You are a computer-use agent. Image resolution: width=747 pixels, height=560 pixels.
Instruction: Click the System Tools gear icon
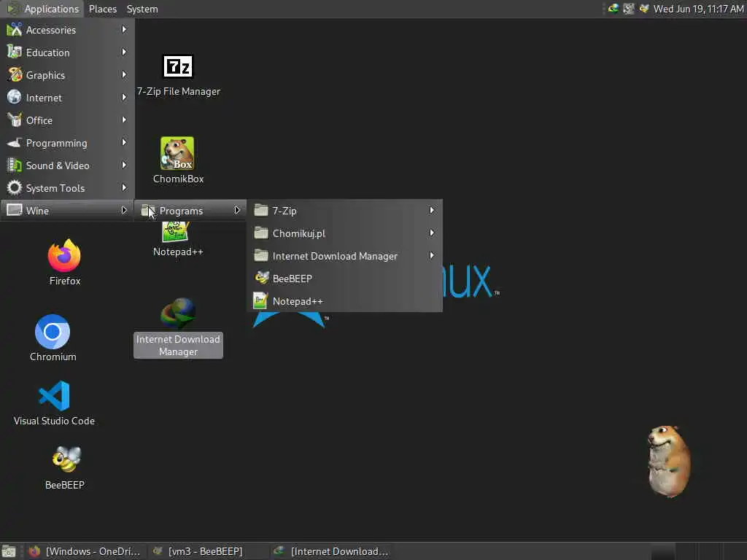point(15,187)
